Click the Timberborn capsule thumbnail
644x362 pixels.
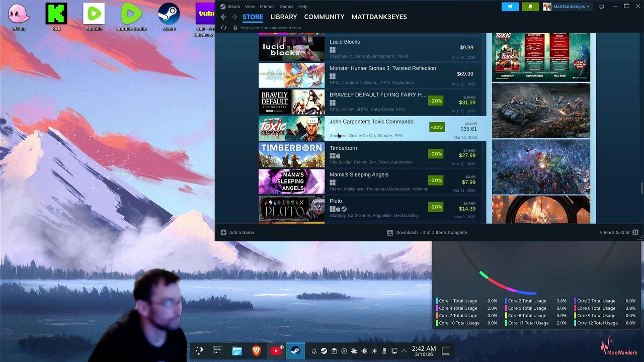(x=292, y=155)
